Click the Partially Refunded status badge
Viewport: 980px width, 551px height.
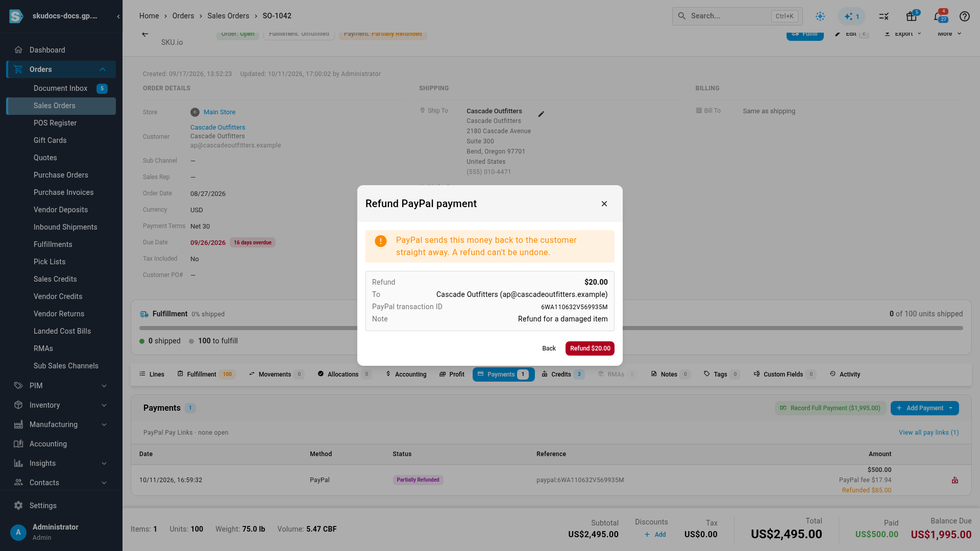pyautogui.click(x=418, y=480)
